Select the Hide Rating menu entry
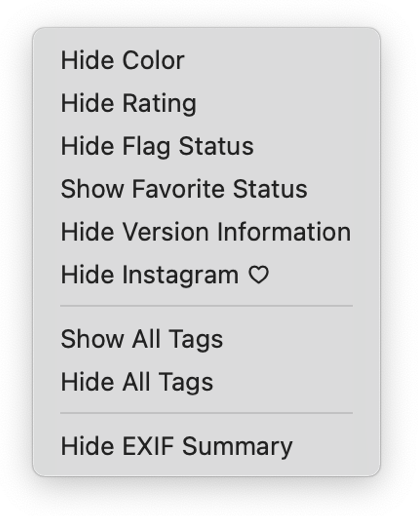 206,103
